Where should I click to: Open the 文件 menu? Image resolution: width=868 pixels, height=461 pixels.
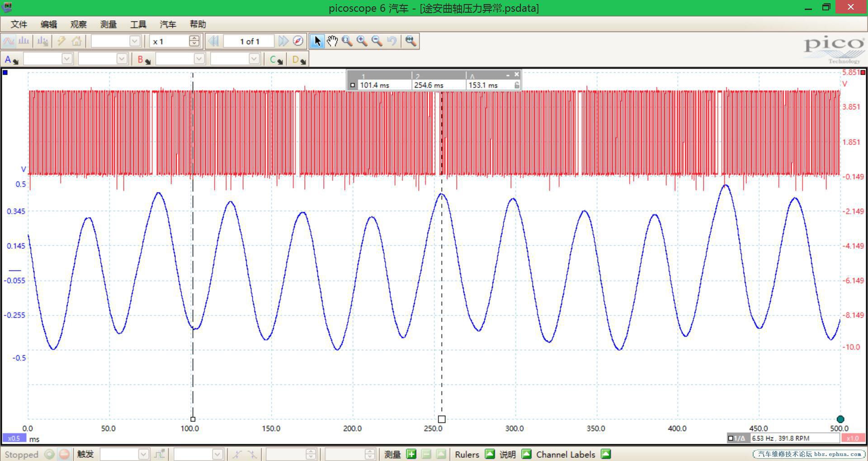[x=19, y=24]
